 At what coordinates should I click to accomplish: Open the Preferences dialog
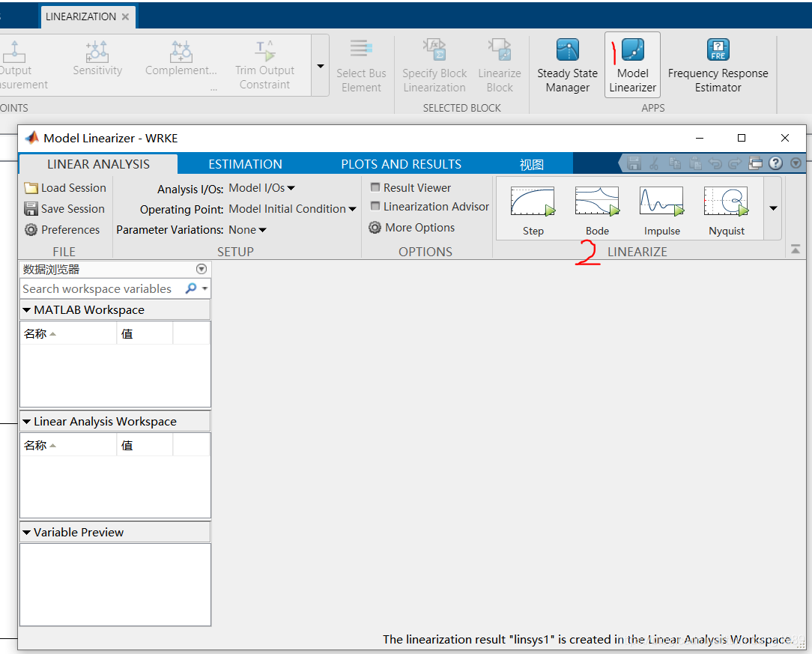click(x=65, y=229)
